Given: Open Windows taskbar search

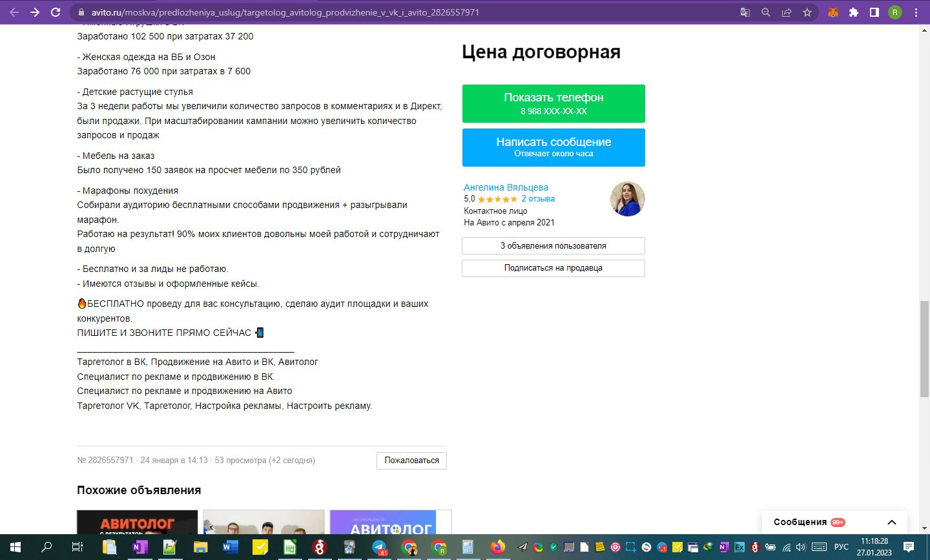Looking at the screenshot, I should [46, 547].
